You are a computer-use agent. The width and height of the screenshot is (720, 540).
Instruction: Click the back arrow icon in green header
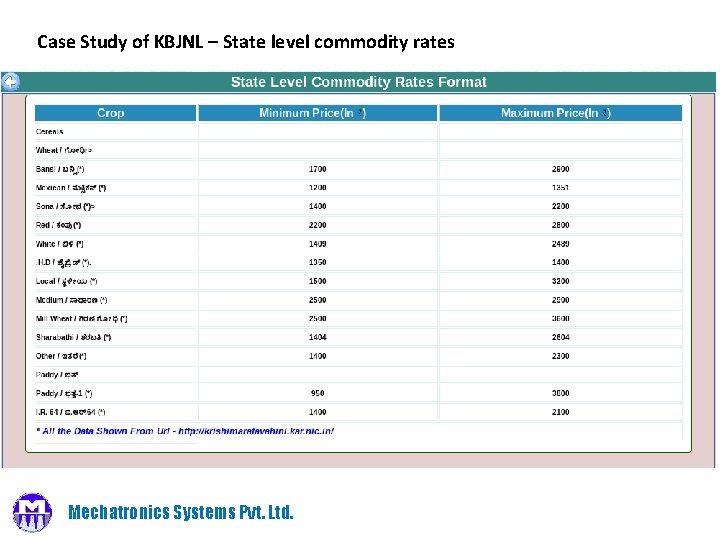11,82
